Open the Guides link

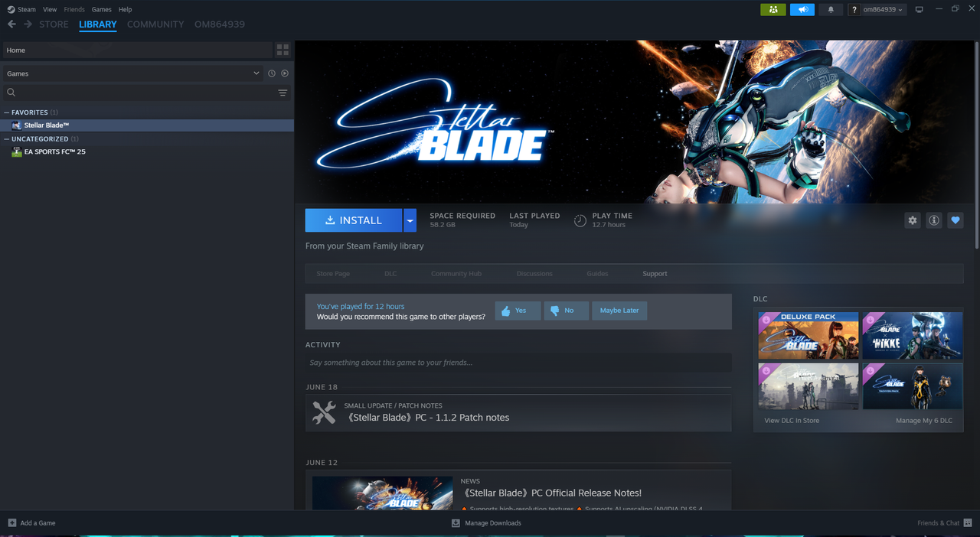click(597, 274)
